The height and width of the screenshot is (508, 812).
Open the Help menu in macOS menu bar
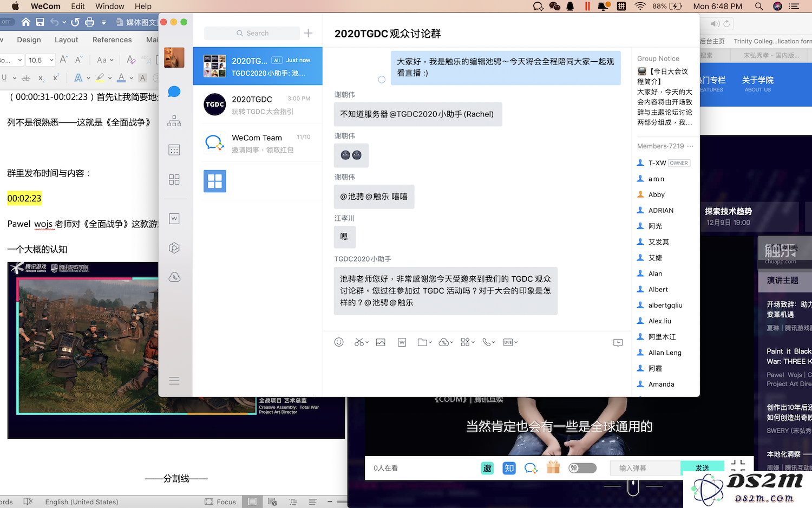click(143, 6)
